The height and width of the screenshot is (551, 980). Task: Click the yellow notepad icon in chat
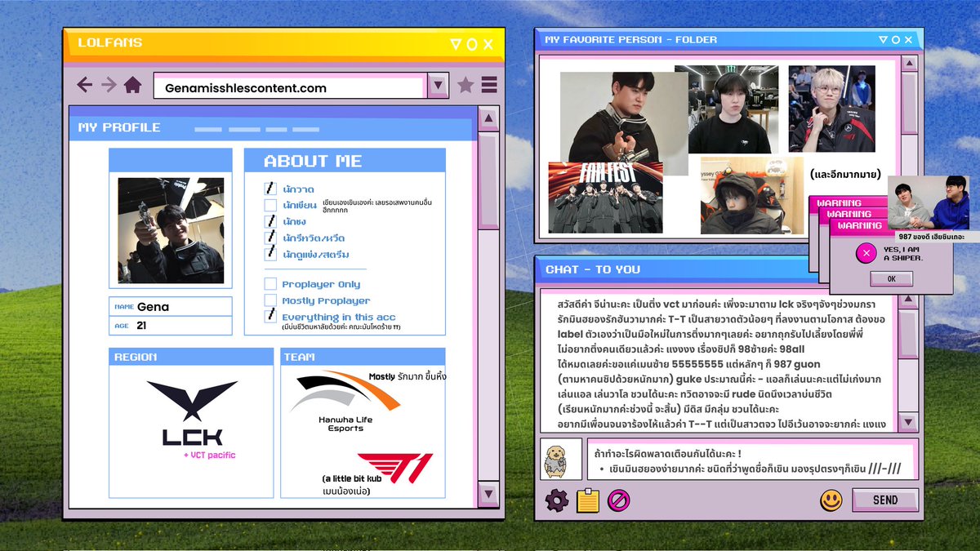pyautogui.click(x=588, y=500)
